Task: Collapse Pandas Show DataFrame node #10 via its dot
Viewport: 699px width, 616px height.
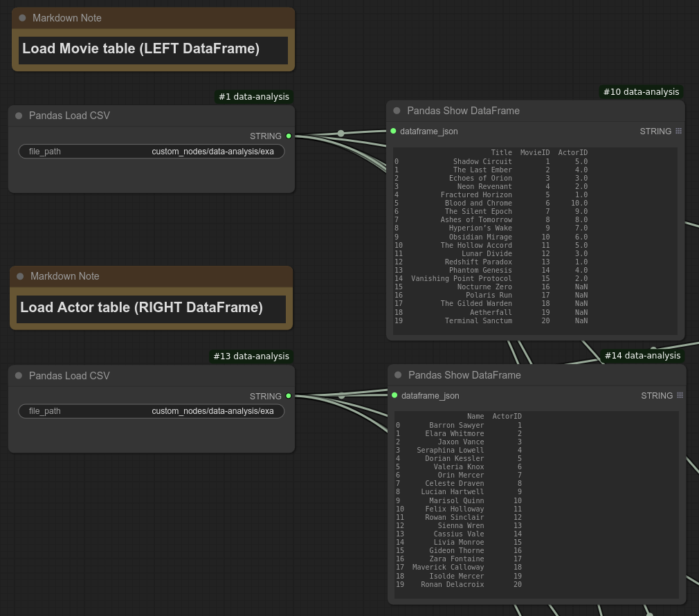Action: tap(397, 111)
